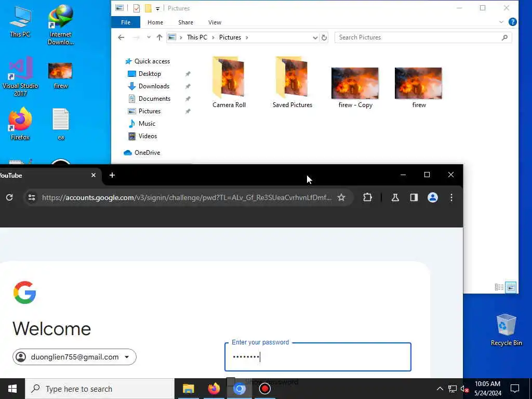Open Chrome side panel icon

click(x=414, y=197)
